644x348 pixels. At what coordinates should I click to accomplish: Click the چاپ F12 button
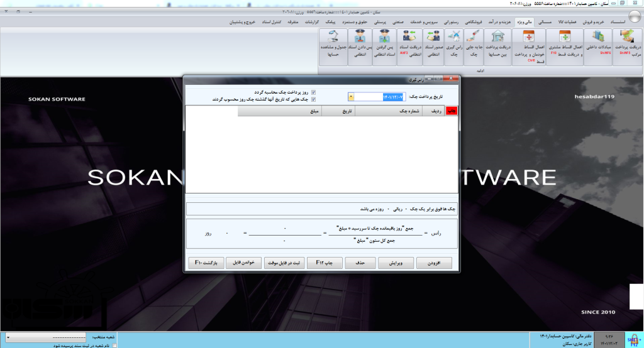click(325, 263)
